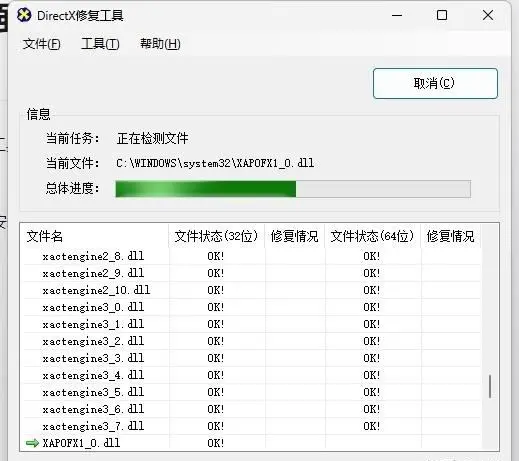This screenshot has width=519, height=461.
Task: Click the DirectX修复工具 window title
Action: click(x=80, y=16)
